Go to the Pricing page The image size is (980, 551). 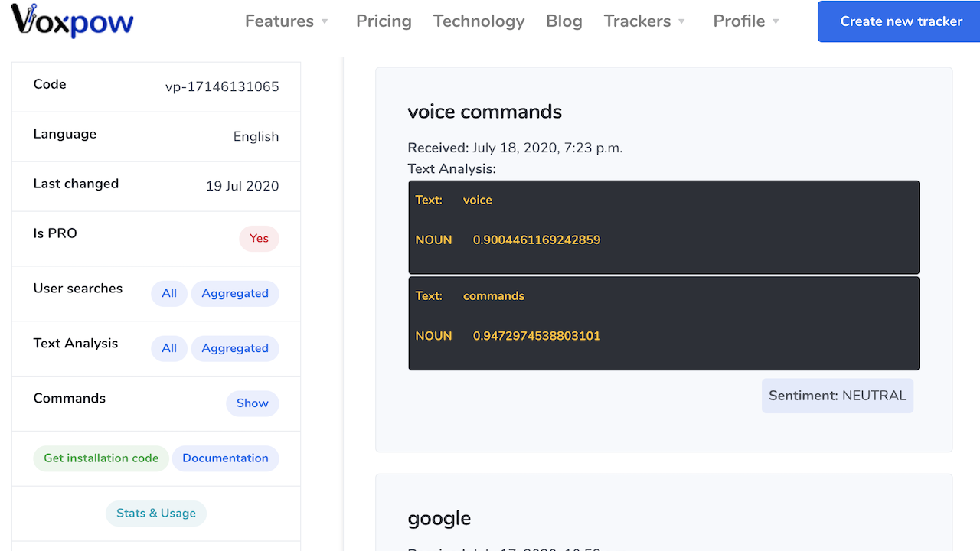384,21
